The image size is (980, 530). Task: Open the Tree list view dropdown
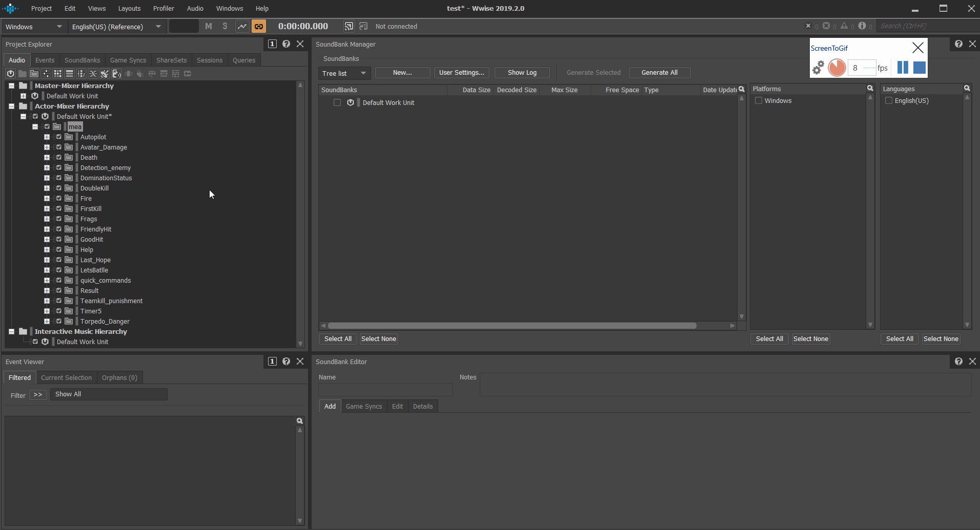344,73
